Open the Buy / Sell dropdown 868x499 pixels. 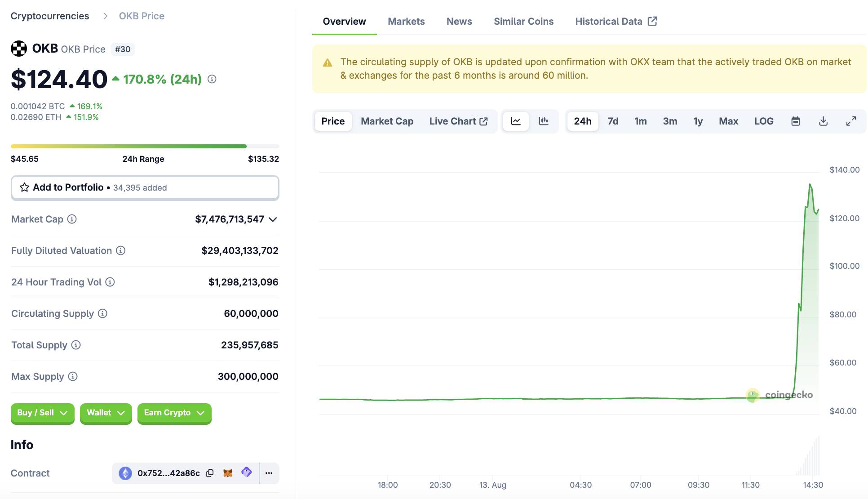pyautogui.click(x=43, y=413)
